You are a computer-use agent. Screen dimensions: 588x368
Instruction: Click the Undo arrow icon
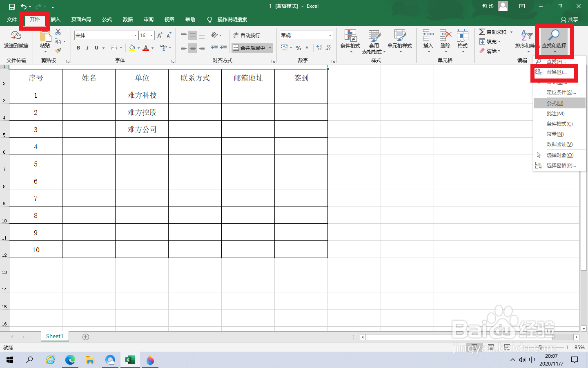tap(24, 7)
